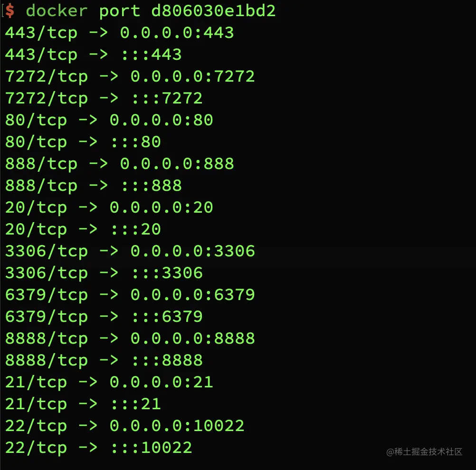This screenshot has height=470, width=476.
Task: Select the 6379/tcp -> 0.0.0.0:6379 Redis mapping
Action: [130, 295]
